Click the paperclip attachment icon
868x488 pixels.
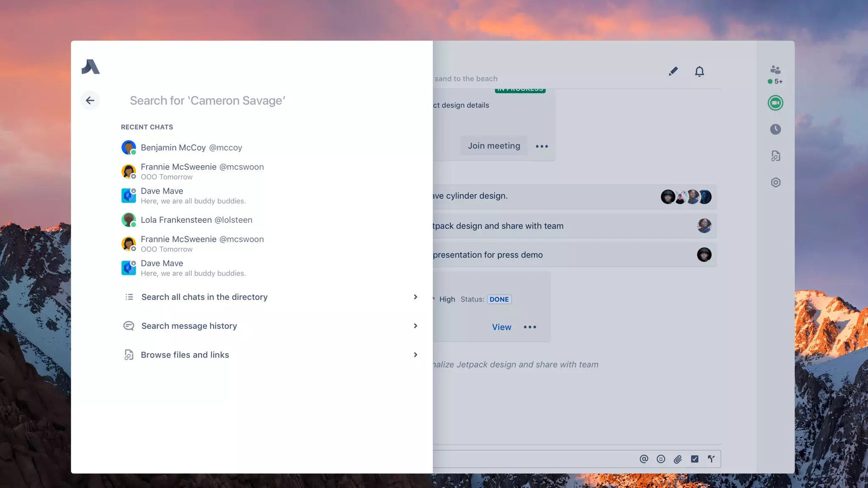point(678,459)
